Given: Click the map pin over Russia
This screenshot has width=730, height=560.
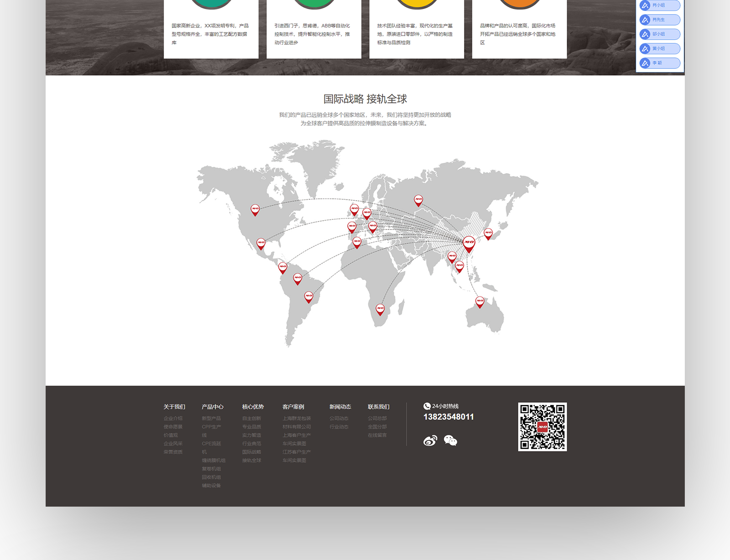Looking at the screenshot, I should click(418, 200).
